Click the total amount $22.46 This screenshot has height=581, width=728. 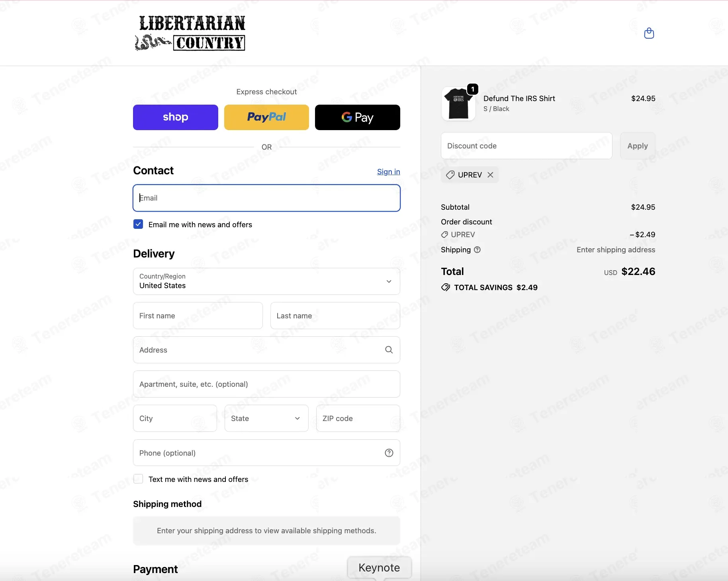(x=638, y=271)
